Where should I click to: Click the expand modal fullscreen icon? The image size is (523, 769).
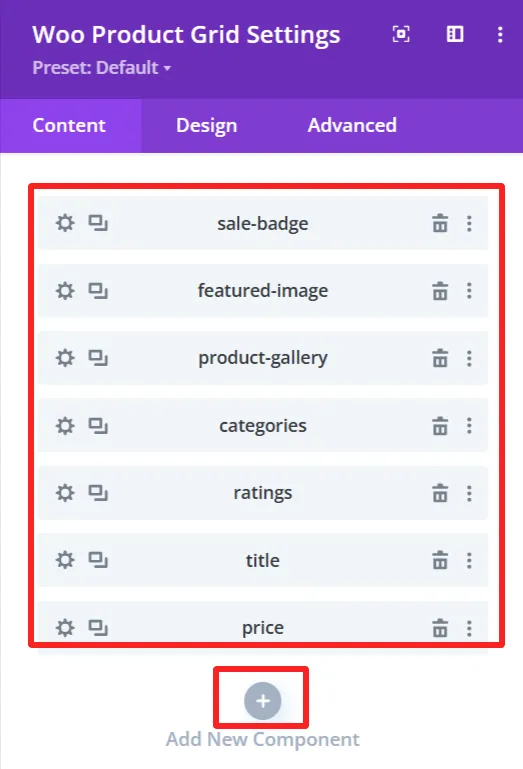click(401, 34)
